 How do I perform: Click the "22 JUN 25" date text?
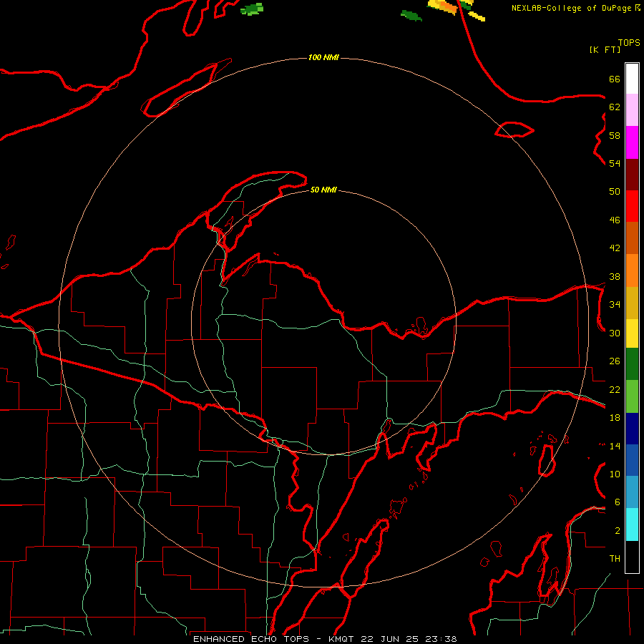[x=389, y=639]
